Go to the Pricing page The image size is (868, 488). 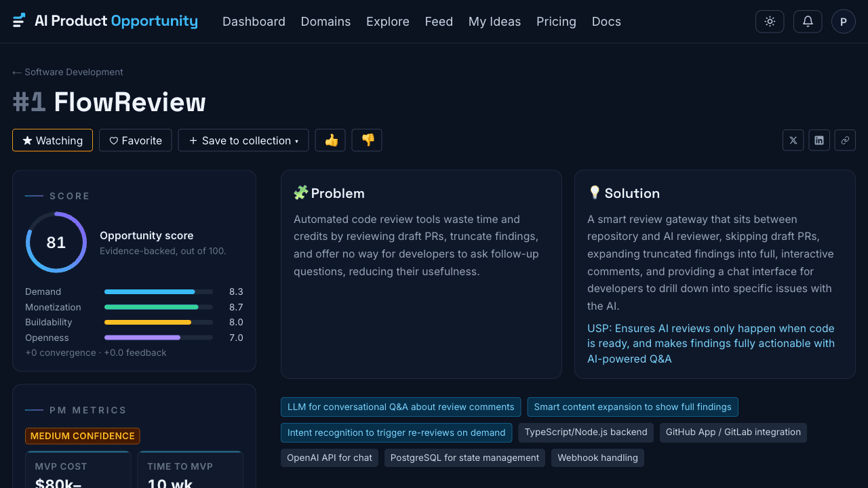(556, 22)
